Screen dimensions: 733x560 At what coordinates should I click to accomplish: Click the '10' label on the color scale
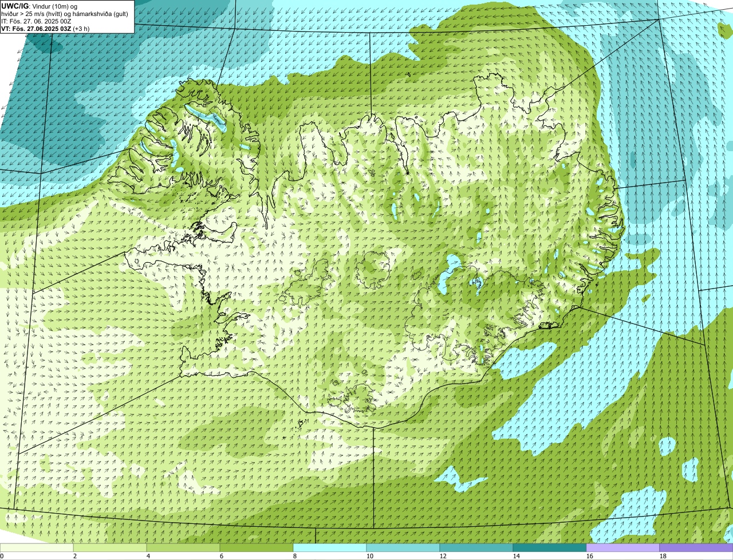(x=370, y=556)
